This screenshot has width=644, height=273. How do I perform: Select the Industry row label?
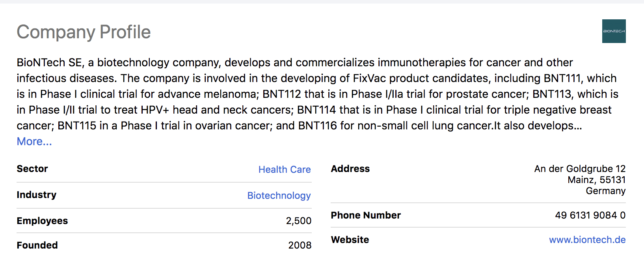click(x=37, y=195)
